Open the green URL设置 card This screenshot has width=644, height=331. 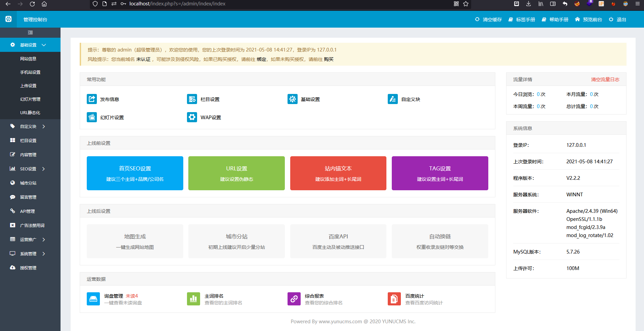tap(236, 173)
